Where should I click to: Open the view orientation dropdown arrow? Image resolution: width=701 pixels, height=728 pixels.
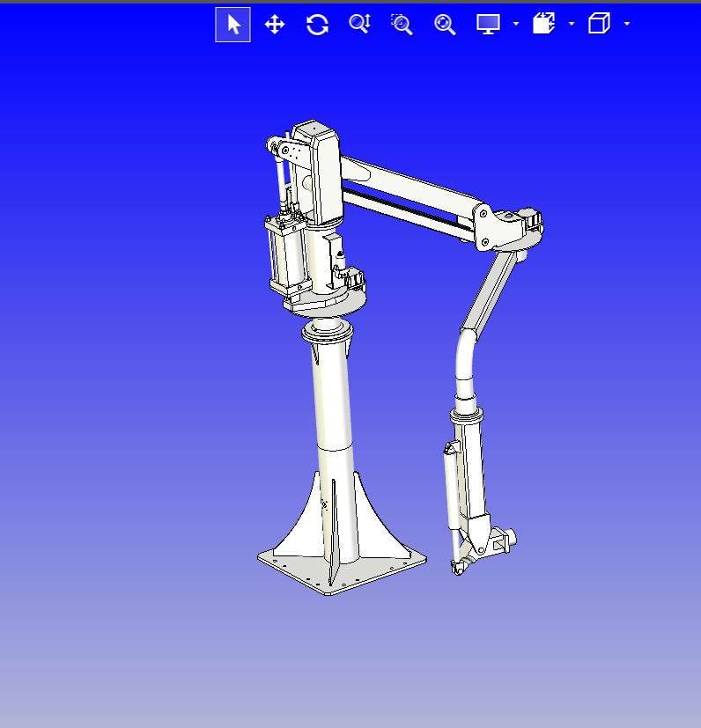click(627, 24)
